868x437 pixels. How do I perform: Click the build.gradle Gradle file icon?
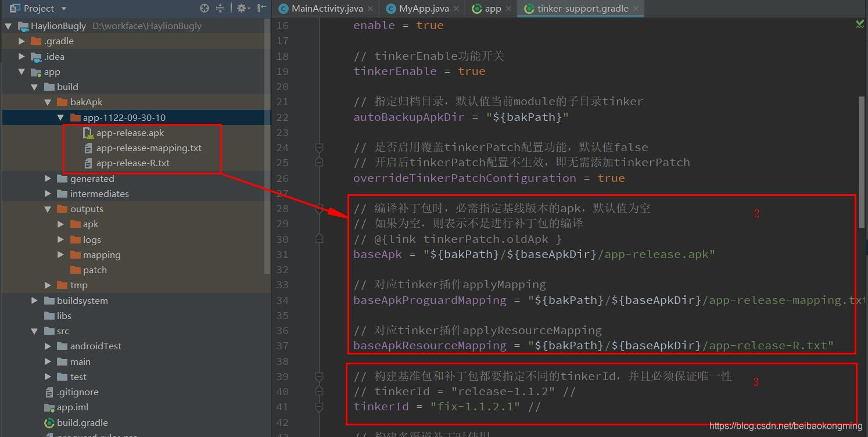click(x=49, y=423)
